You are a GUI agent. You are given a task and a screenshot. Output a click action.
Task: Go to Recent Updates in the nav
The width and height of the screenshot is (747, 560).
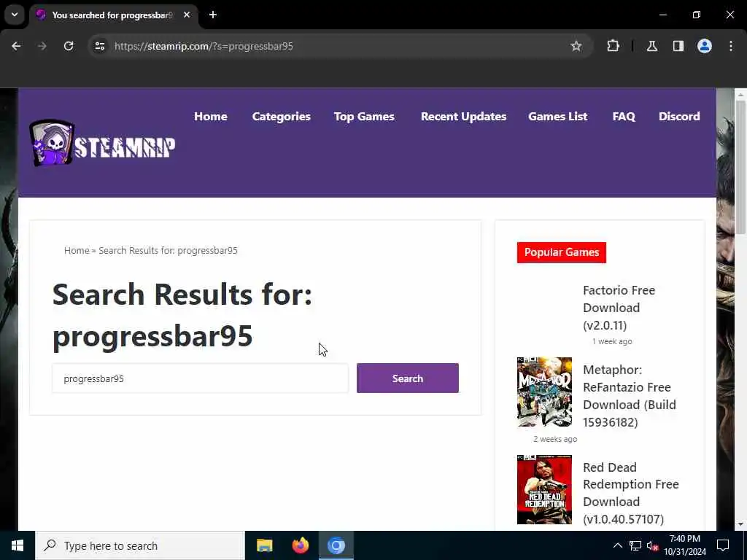point(463,117)
